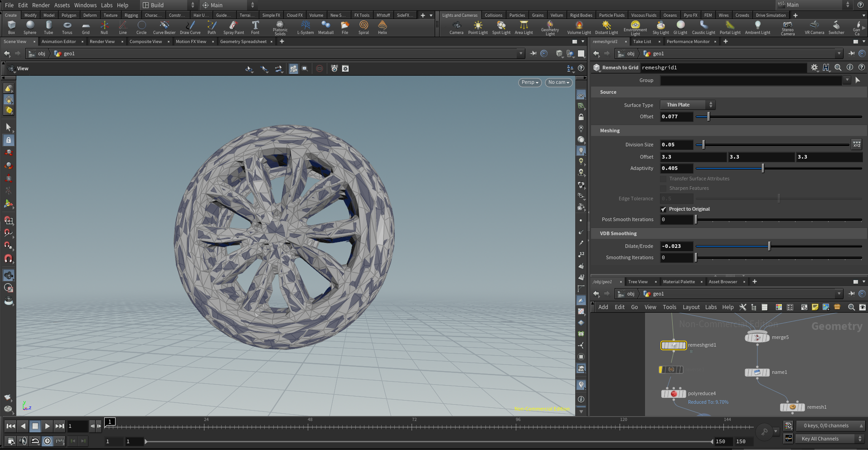Create a Point Light
Viewport: 868px width, 450px height.
478,28
